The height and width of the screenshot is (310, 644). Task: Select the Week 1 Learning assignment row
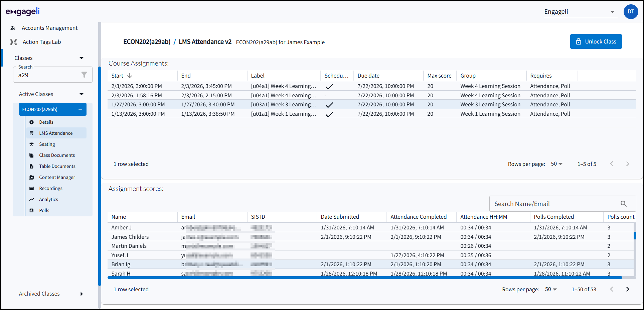click(x=284, y=114)
